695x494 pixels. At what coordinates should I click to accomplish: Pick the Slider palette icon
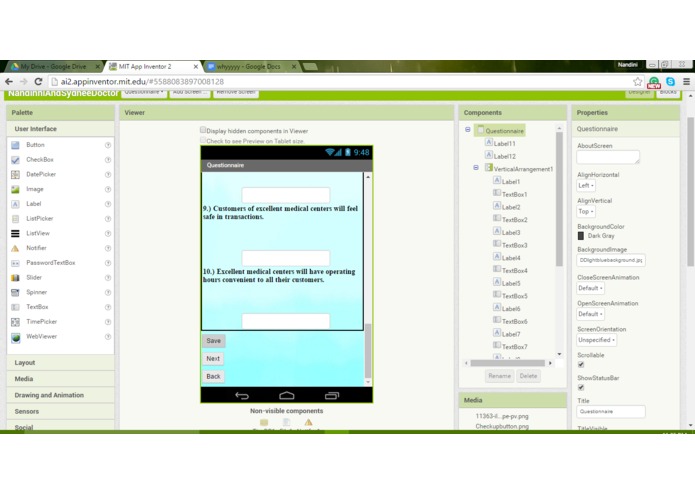(x=15, y=278)
